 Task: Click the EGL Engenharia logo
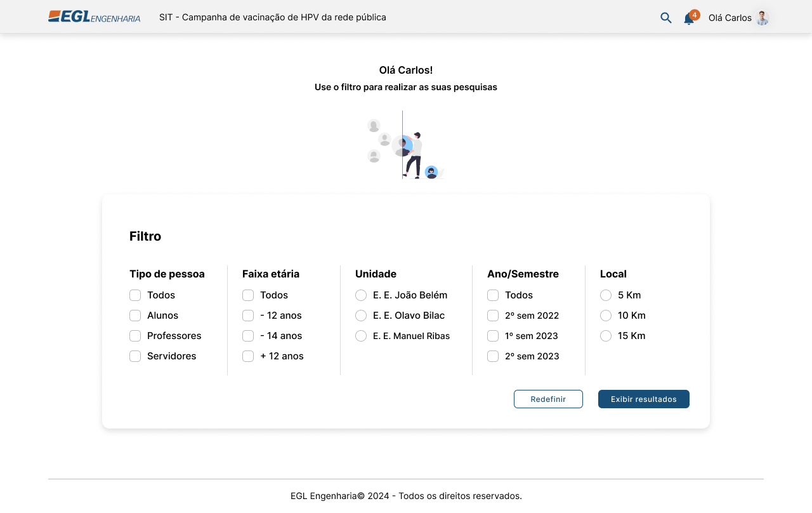[94, 17]
